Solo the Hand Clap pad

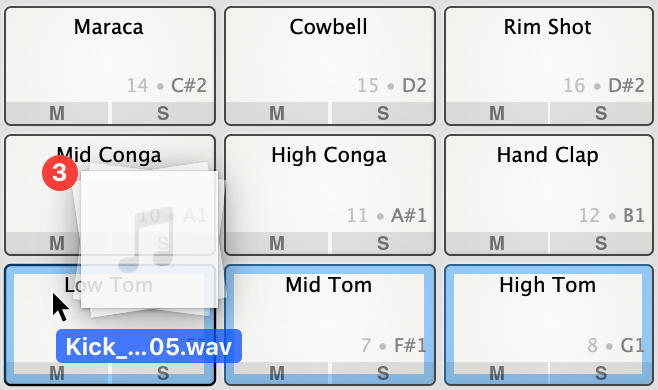[601, 243]
